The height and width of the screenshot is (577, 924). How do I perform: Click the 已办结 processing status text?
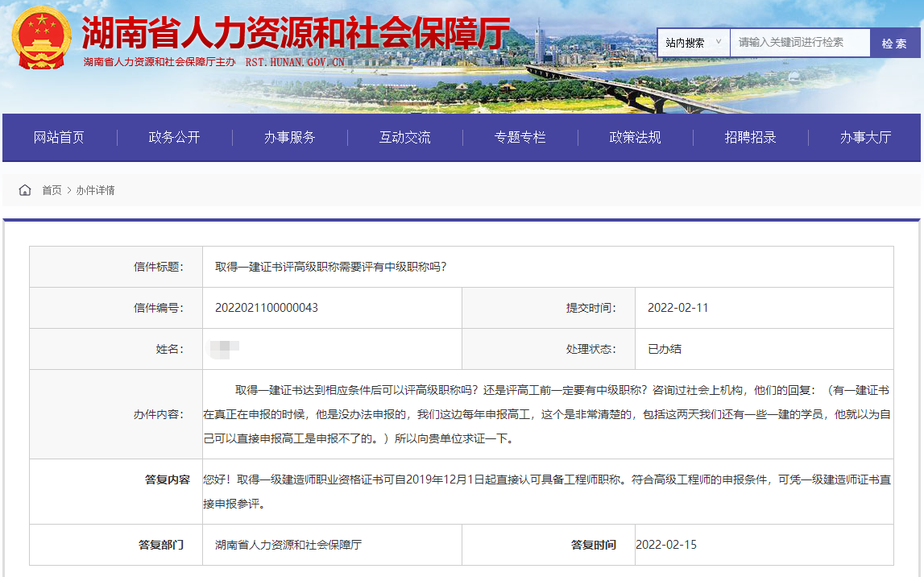[x=668, y=349]
